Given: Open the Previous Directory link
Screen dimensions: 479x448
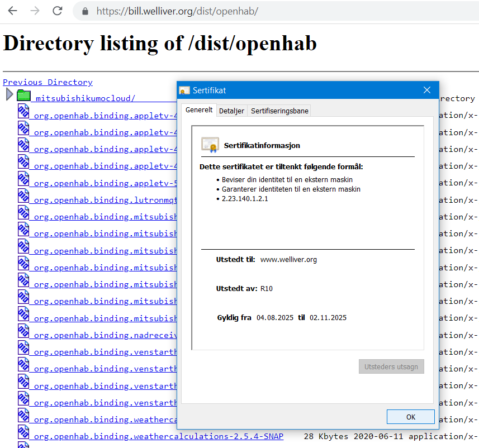Looking at the screenshot, I should pos(48,82).
